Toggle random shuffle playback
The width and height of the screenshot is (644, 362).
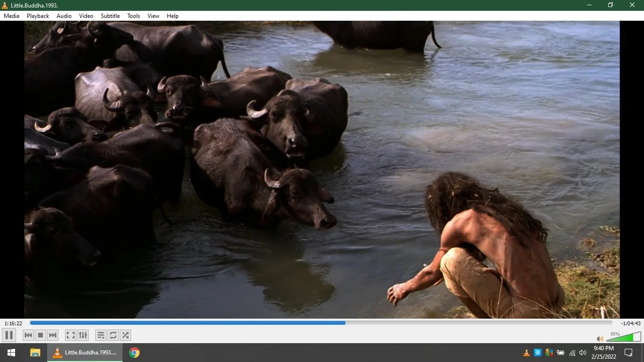coord(125,335)
